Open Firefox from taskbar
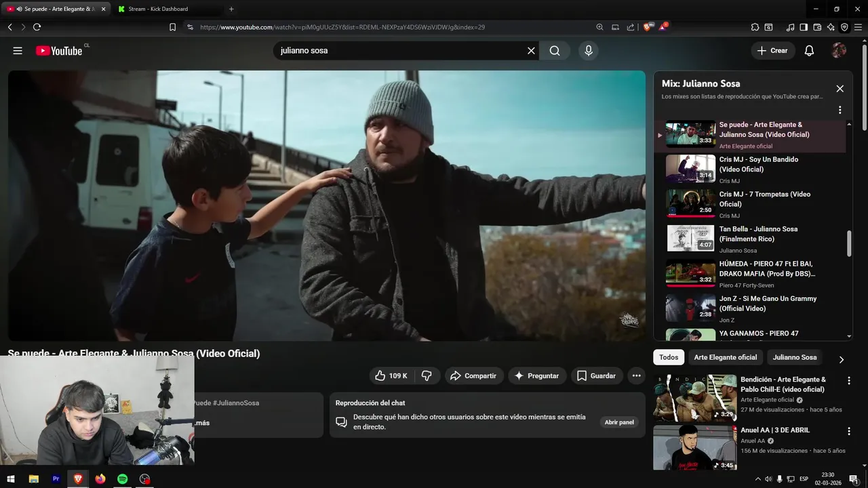The height and width of the screenshot is (488, 868). point(100,479)
